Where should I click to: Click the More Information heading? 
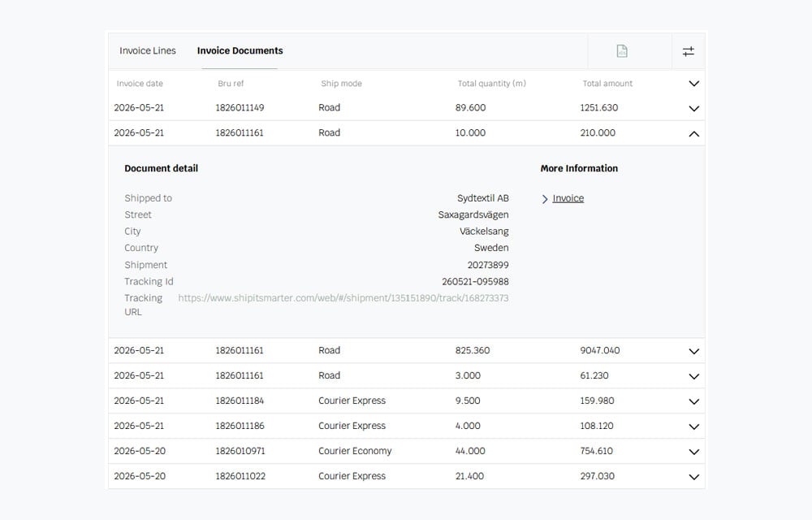pyautogui.click(x=579, y=168)
